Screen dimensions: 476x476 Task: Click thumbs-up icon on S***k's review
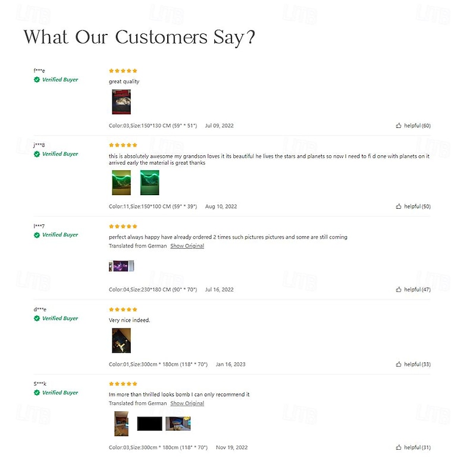(x=399, y=447)
